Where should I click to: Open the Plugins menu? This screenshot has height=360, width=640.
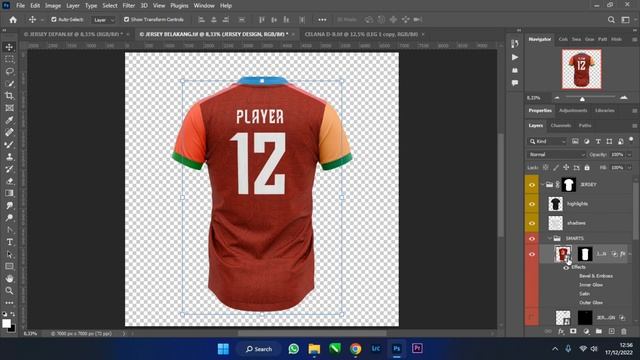click(179, 6)
